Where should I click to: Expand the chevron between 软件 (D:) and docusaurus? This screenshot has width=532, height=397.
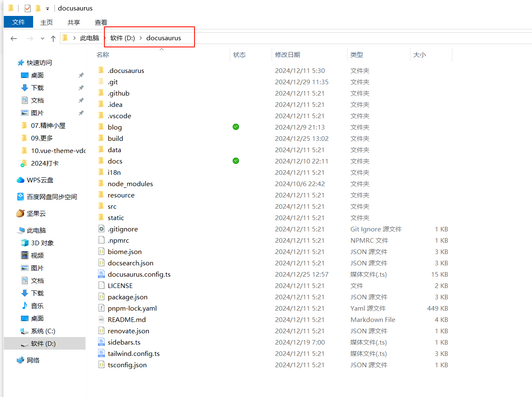click(x=140, y=38)
